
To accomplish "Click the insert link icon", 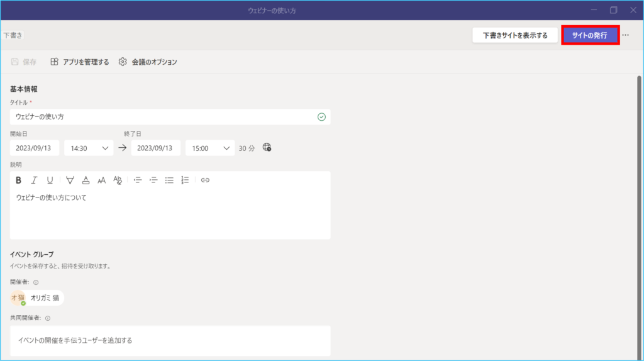I will (x=205, y=180).
